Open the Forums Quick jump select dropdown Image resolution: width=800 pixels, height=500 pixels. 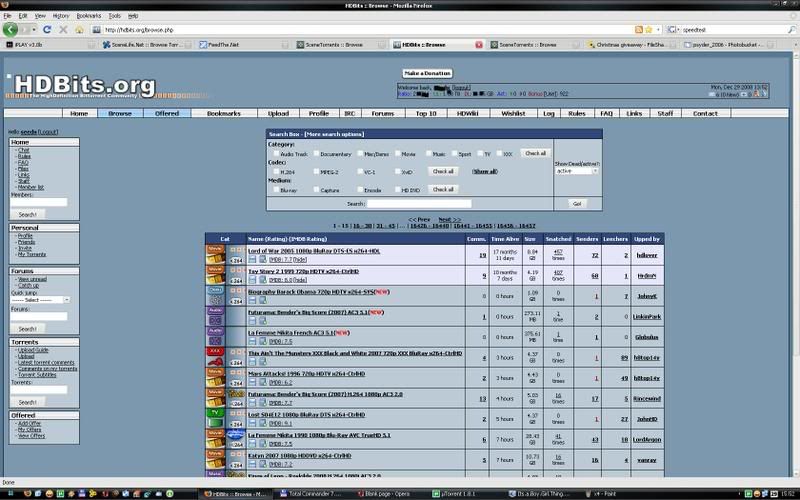point(40,300)
